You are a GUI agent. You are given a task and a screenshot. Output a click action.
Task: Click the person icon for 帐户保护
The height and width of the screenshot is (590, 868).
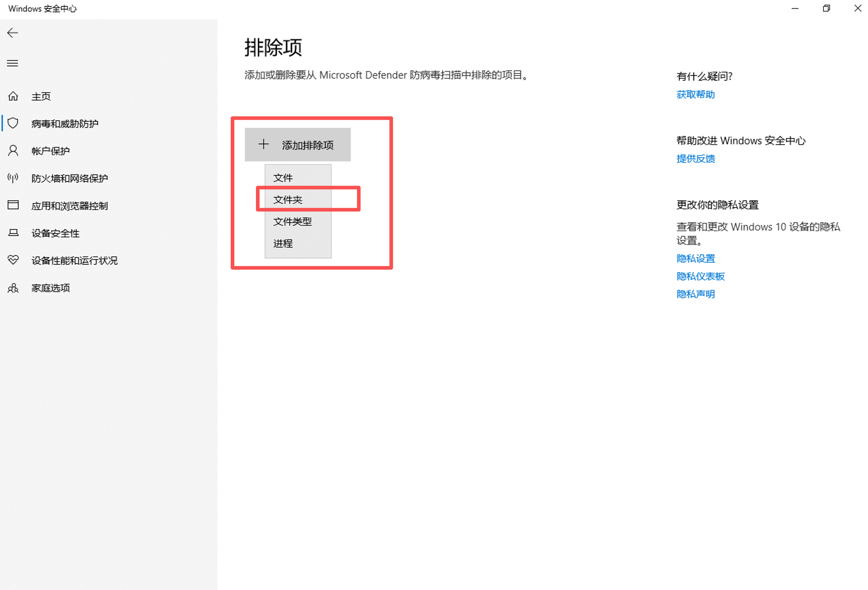13,151
